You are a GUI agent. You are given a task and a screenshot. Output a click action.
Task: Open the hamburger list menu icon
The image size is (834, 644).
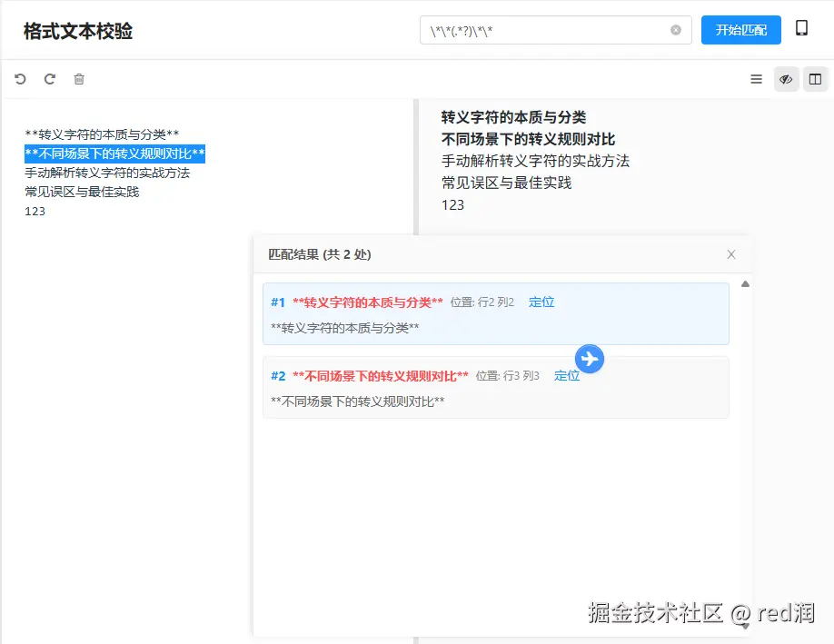(756, 79)
